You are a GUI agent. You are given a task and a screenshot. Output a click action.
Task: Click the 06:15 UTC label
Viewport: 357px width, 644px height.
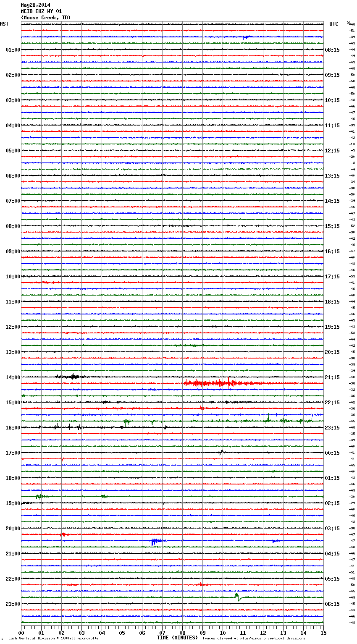tap(332, 604)
